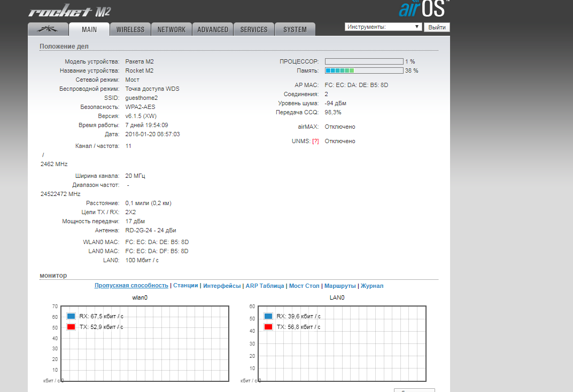Select the airMAX status Отключено

coord(340,127)
